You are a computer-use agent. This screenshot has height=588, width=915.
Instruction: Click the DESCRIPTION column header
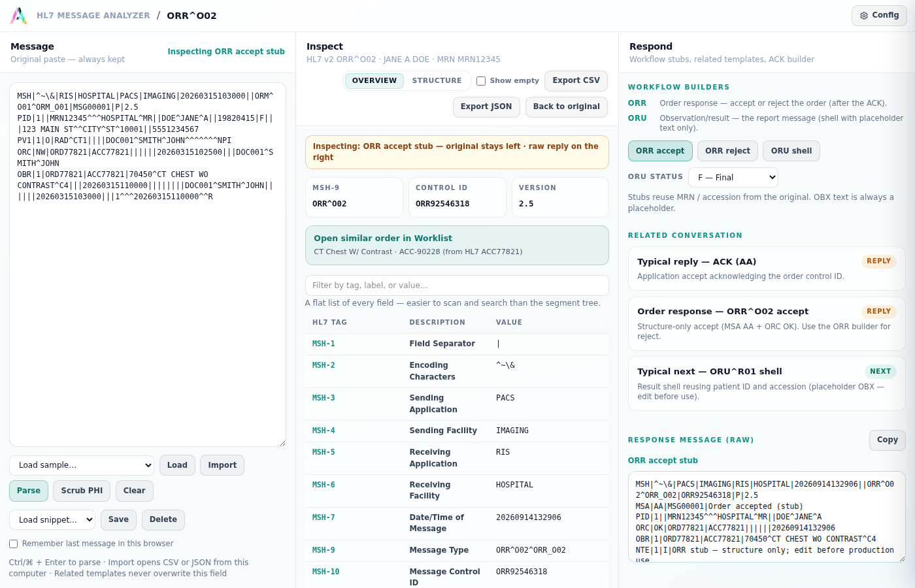point(437,323)
